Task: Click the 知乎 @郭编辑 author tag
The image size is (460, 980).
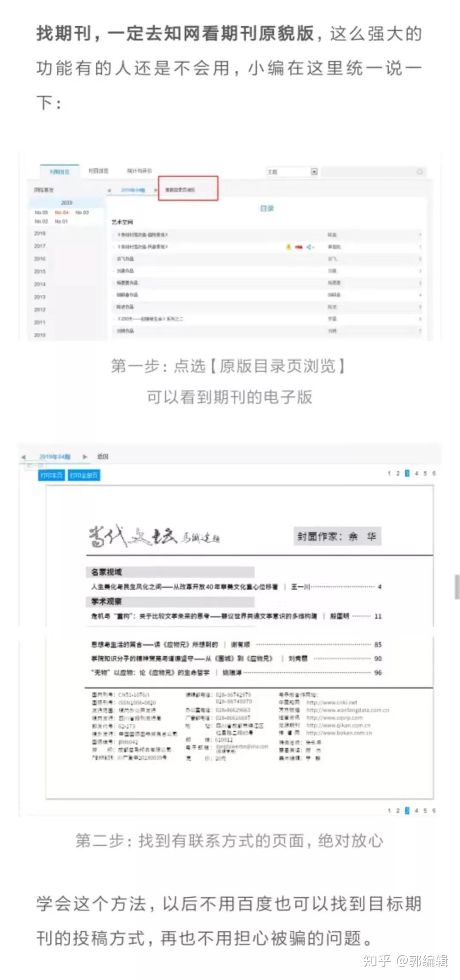Action: click(405, 960)
